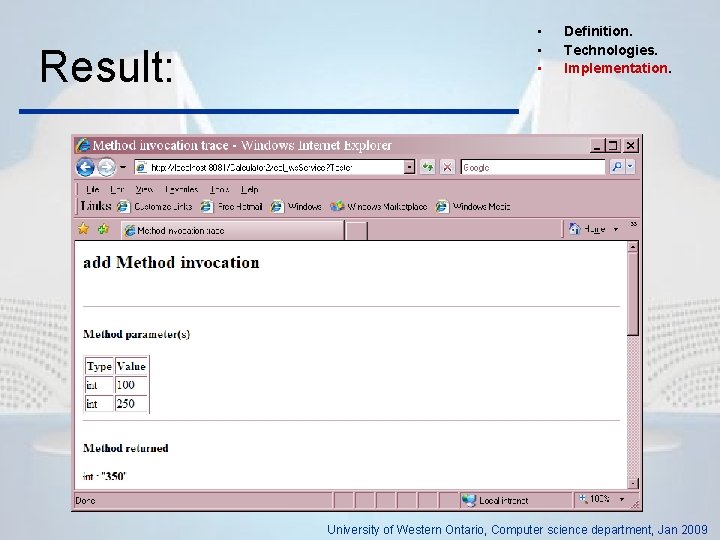Screen dimensions: 720x540
Task: Open a new blank tab
Action: (356, 231)
